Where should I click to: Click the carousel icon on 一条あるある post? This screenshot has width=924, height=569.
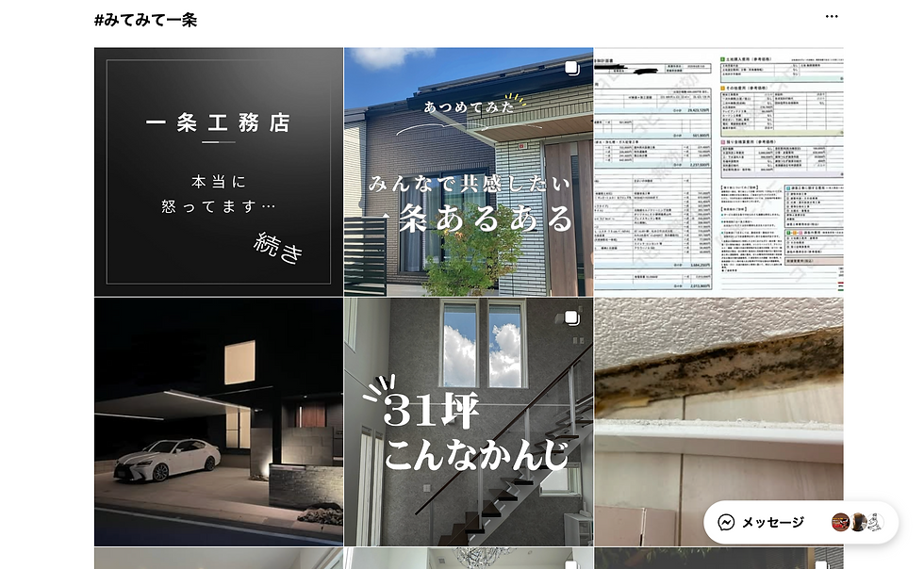(x=571, y=69)
